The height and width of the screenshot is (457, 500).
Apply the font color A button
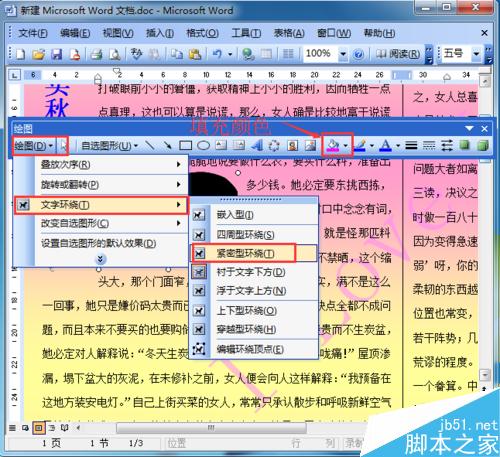tap(386, 145)
